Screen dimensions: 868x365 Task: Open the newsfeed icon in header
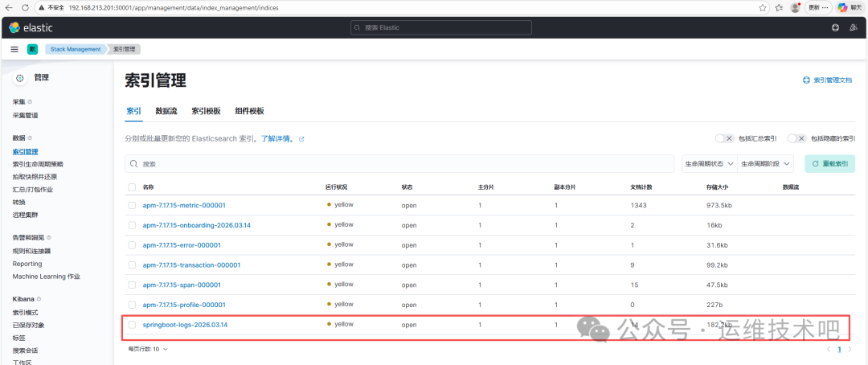coord(853,27)
